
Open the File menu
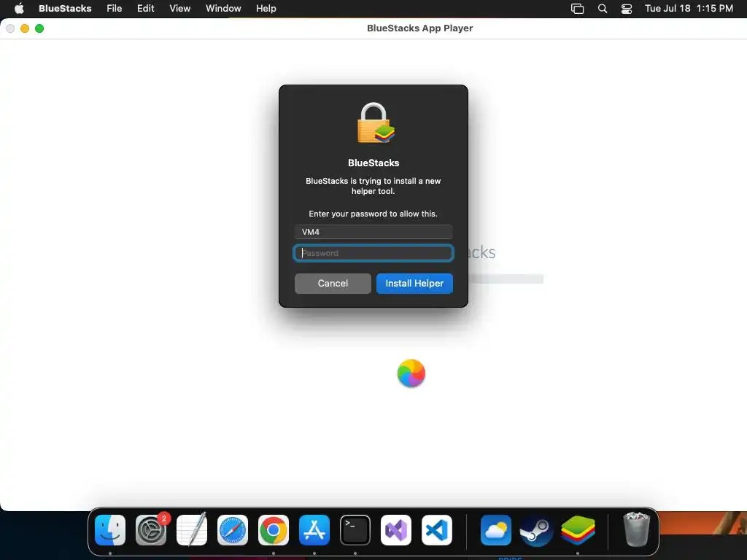(x=114, y=9)
